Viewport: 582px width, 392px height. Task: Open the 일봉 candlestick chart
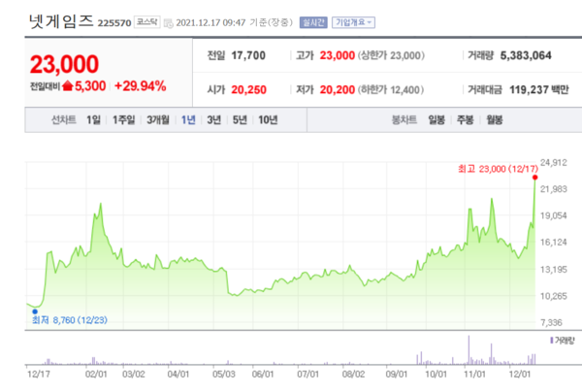pos(436,120)
